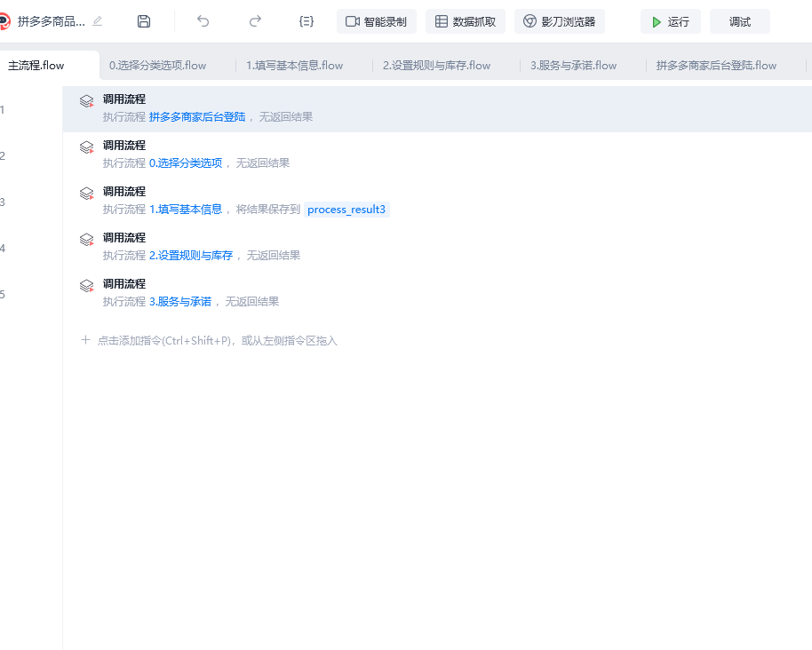Click the call-flow icon on step 3
This screenshot has height=650, width=812.
point(86,193)
